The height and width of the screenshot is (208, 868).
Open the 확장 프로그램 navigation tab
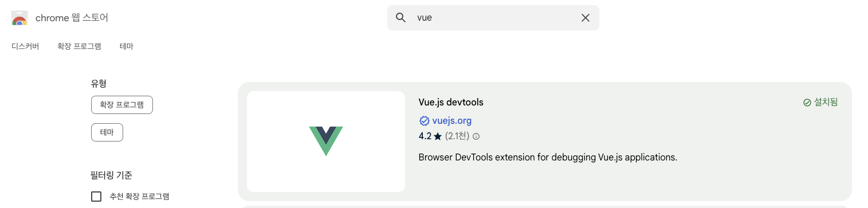click(x=79, y=46)
